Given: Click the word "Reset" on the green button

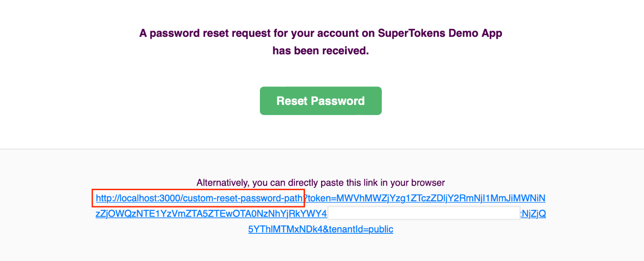Looking at the screenshot, I should tap(293, 101).
